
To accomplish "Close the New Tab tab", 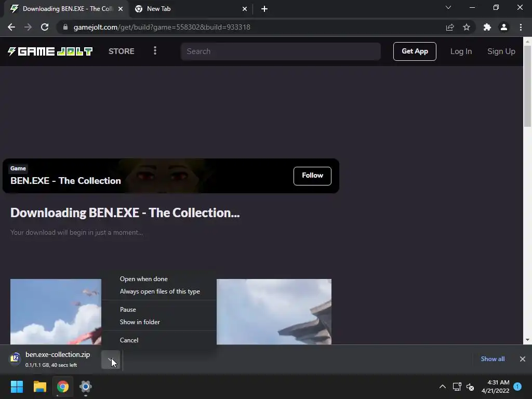I will point(245,9).
